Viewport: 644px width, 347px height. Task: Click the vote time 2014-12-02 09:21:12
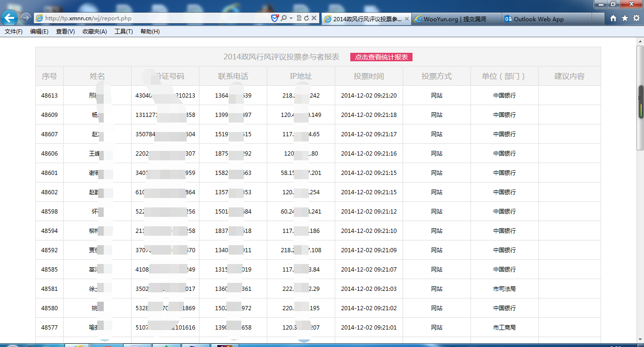point(369,211)
